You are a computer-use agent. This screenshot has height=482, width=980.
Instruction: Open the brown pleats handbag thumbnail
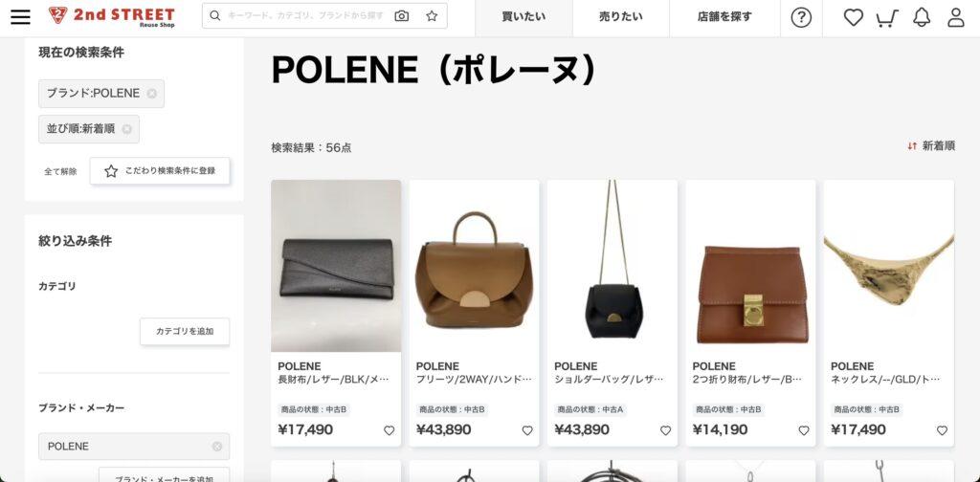(x=475, y=266)
